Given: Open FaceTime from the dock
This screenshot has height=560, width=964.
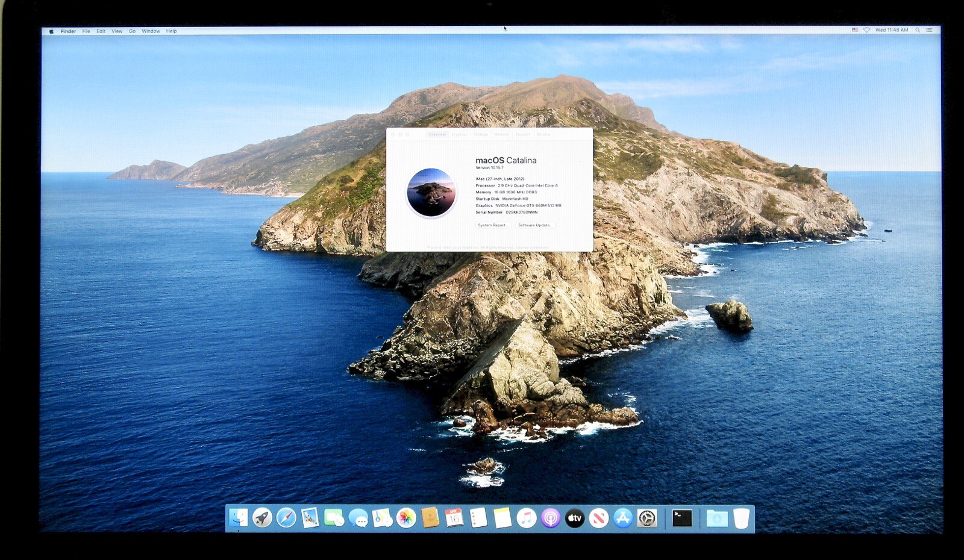Looking at the screenshot, I should click(334, 517).
